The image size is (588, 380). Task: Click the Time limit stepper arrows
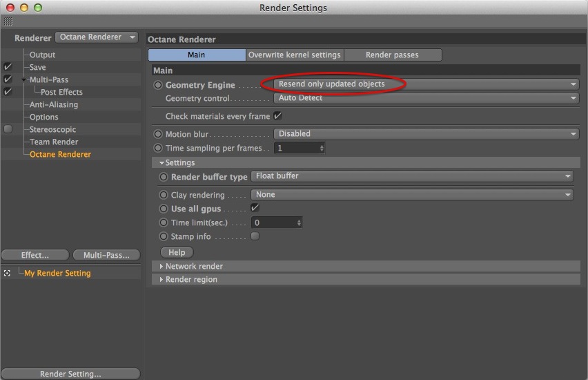coord(299,223)
